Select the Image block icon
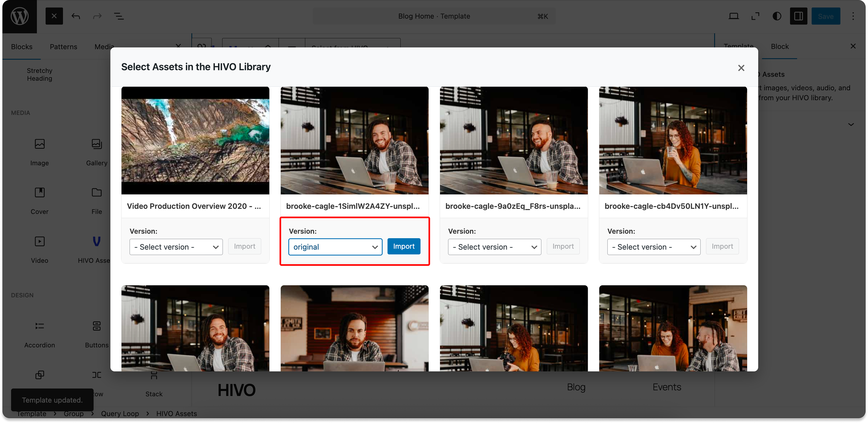 coord(39,144)
